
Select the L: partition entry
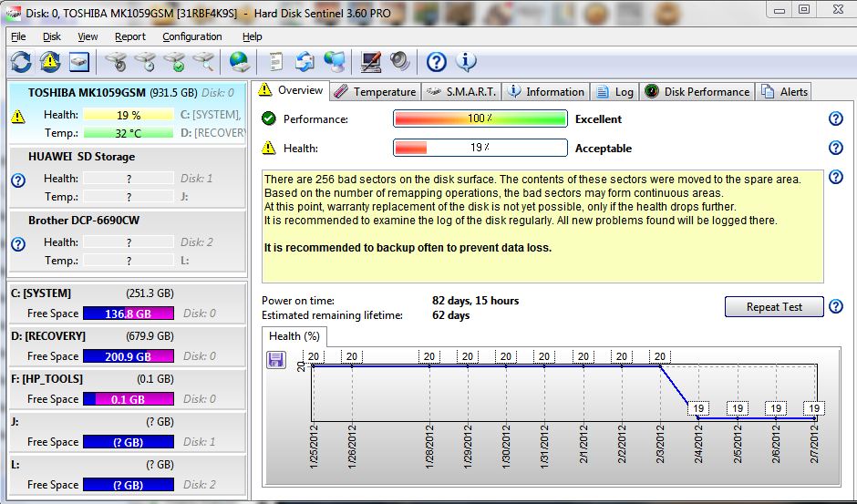128,475
